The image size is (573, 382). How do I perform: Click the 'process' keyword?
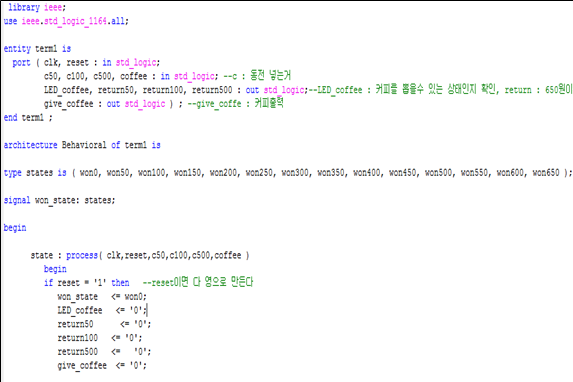pos(82,255)
